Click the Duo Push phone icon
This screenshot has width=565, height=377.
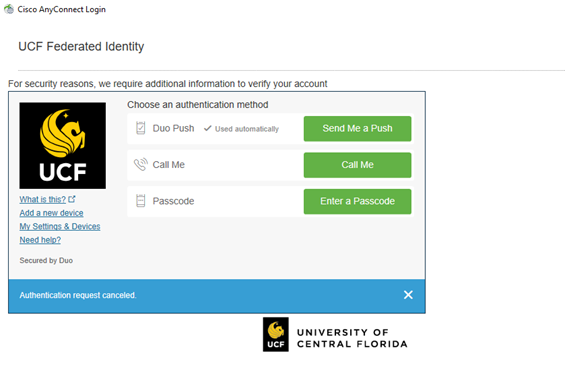tap(141, 128)
